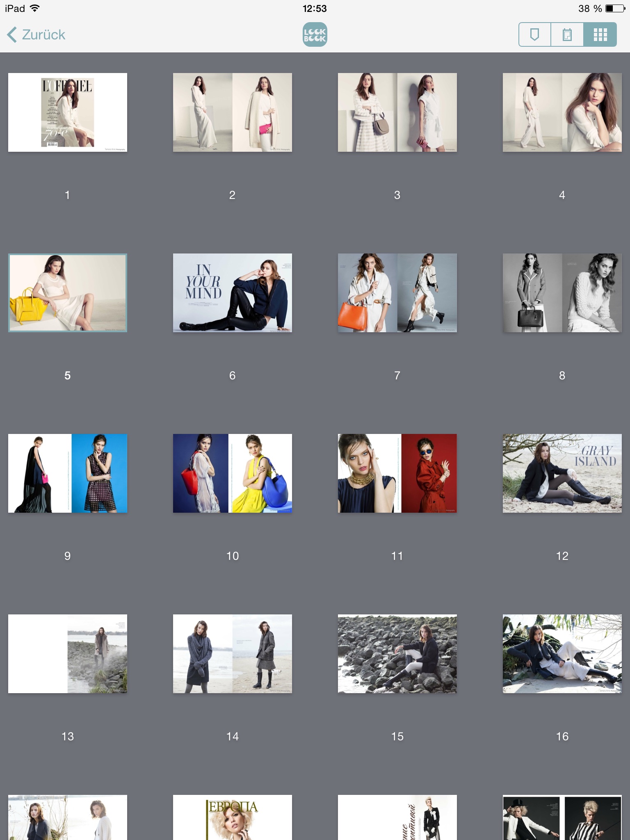Tap page number label 8
The image size is (630, 840).
point(562,376)
